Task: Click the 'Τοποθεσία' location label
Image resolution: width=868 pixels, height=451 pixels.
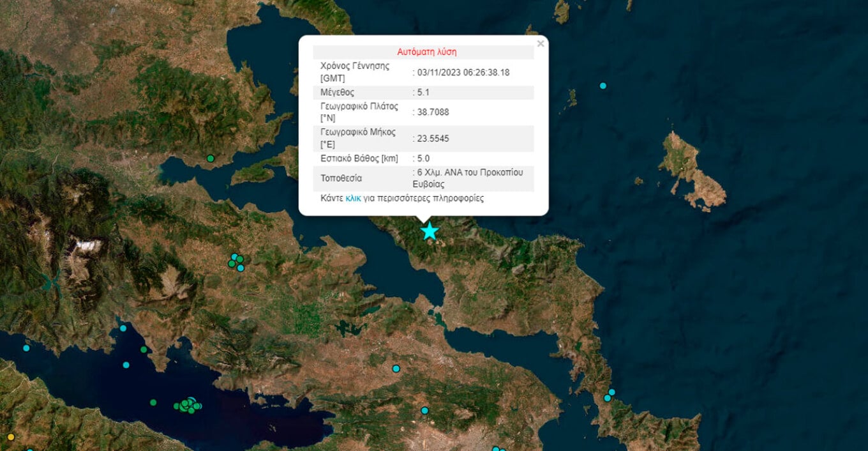Action: [341, 178]
